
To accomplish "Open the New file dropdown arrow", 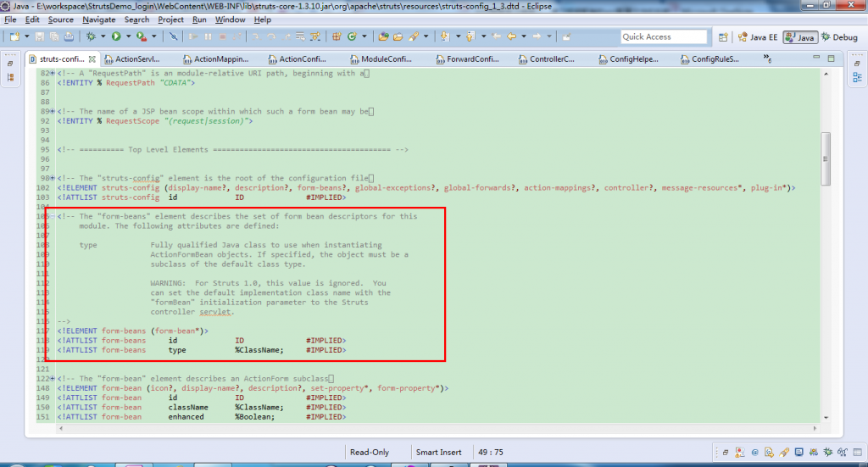I will pos(26,36).
